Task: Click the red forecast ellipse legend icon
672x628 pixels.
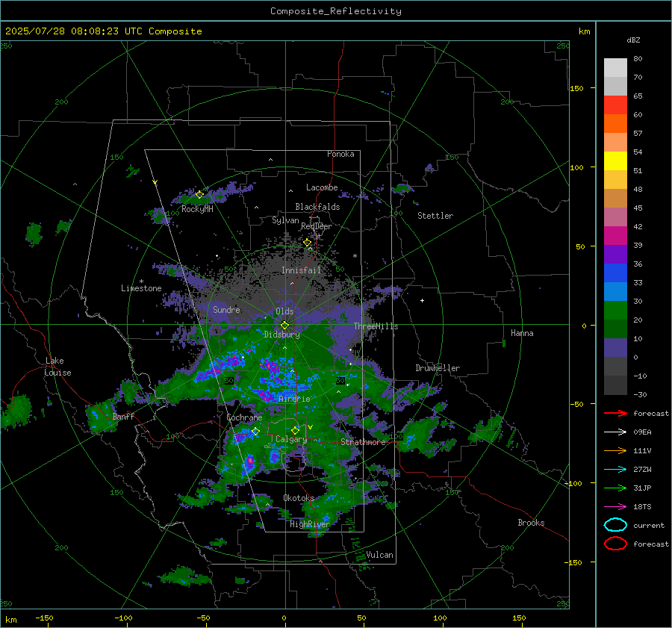Action: (x=615, y=544)
